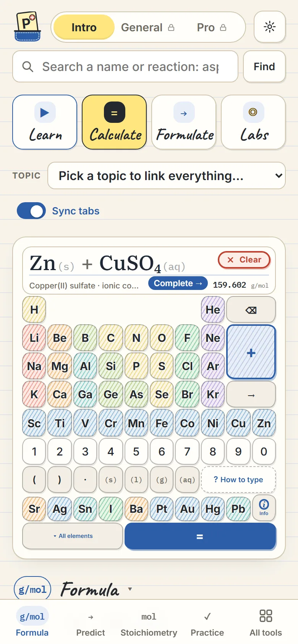
Task: Tap the number 4 key
Action: tap(110, 451)
